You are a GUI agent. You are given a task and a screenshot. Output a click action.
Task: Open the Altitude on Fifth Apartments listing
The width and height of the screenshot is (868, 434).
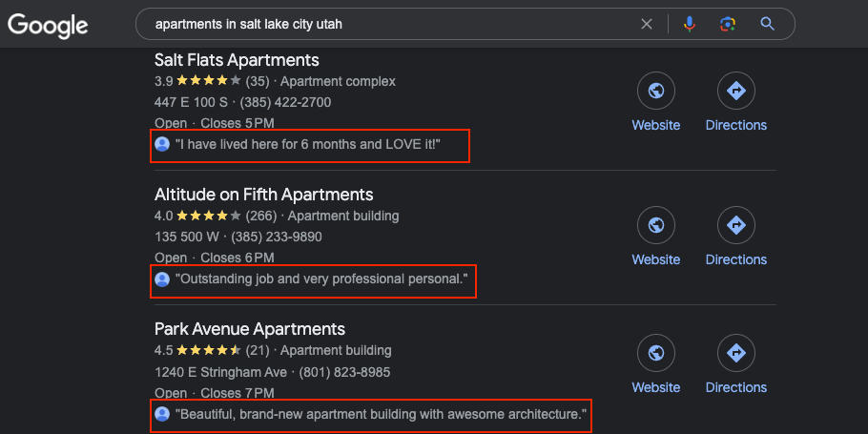[263, 195]
